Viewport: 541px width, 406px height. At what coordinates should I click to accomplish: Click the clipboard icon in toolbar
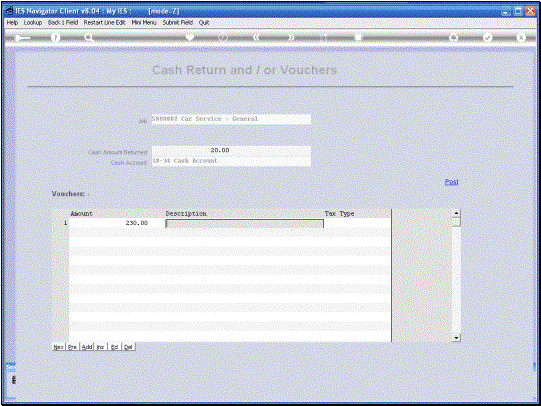point(358,37)
